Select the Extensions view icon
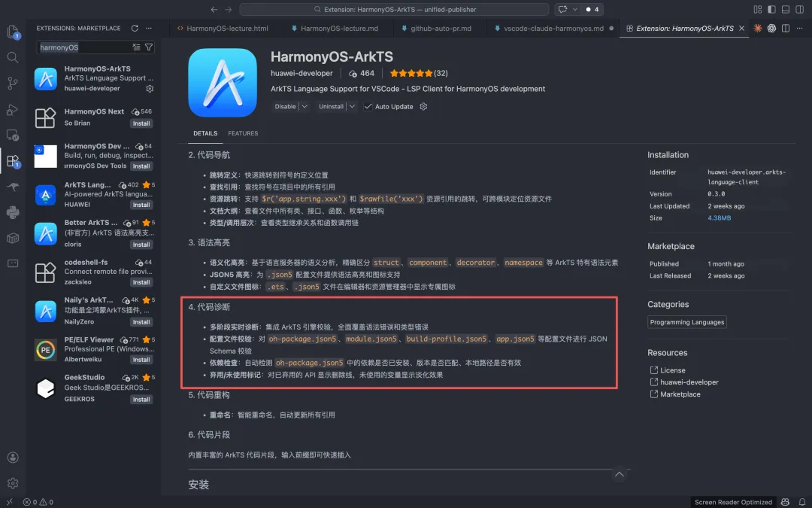This screenshot has width=812, height=508. 13,161
